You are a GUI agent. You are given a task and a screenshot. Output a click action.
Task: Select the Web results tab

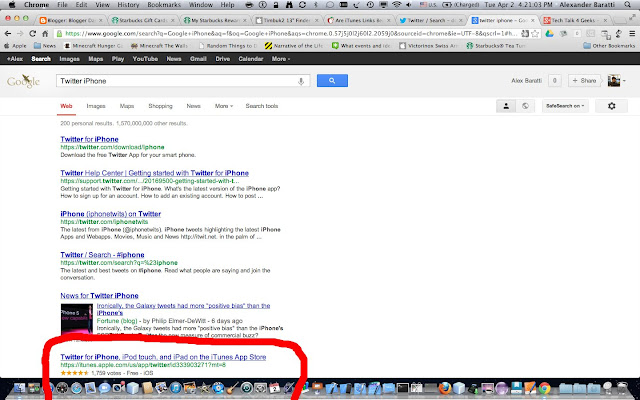pos(66,106)
